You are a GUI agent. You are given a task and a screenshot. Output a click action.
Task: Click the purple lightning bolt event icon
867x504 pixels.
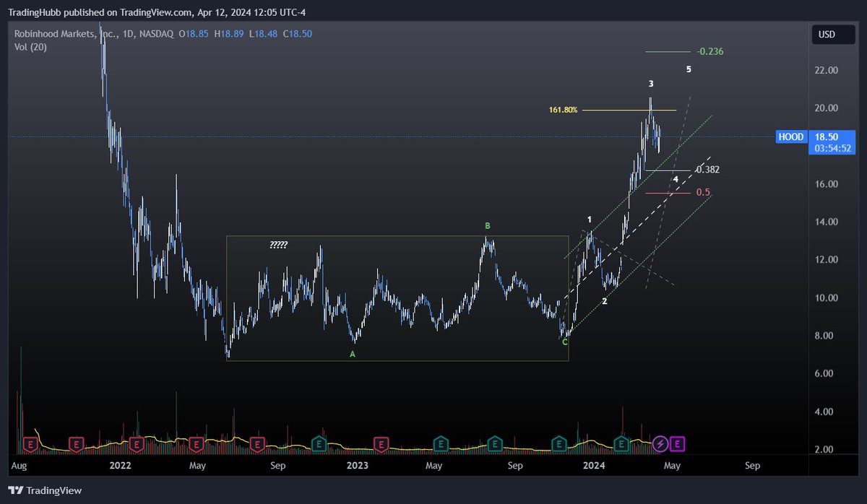[660, 443]
